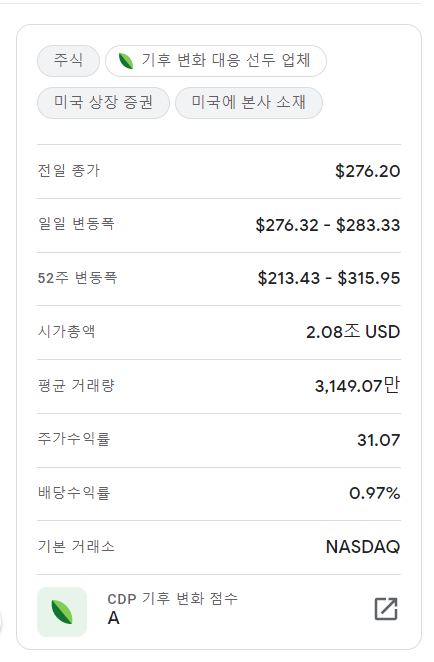Click the 52주 변동폭 range value
This screenshot has height=662, width=434.
[328, 278]
